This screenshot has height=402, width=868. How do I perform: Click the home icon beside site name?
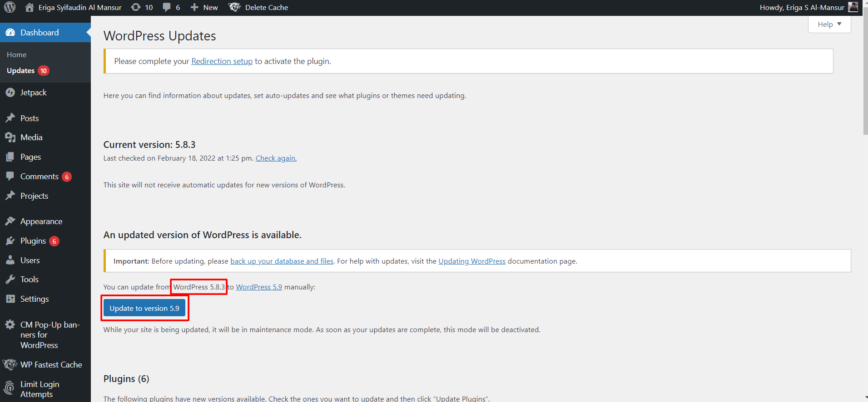pyautogui.click(x=30, y=7)
